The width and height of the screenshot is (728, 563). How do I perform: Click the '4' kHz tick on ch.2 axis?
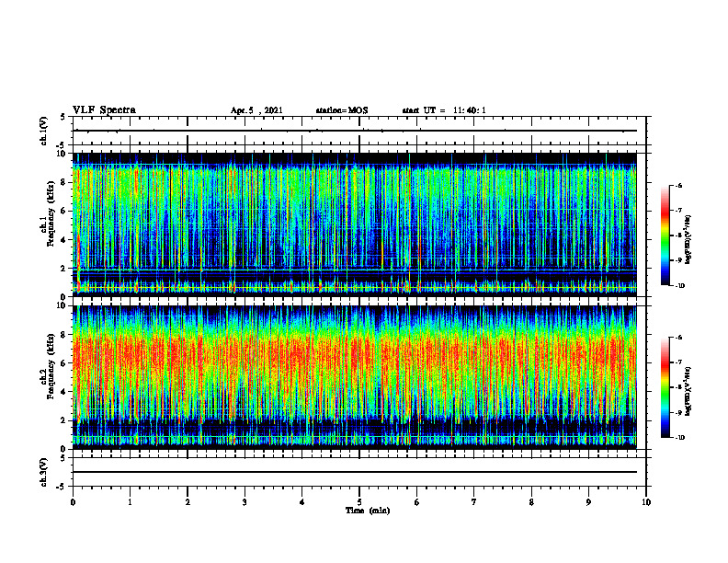[63, 392]
